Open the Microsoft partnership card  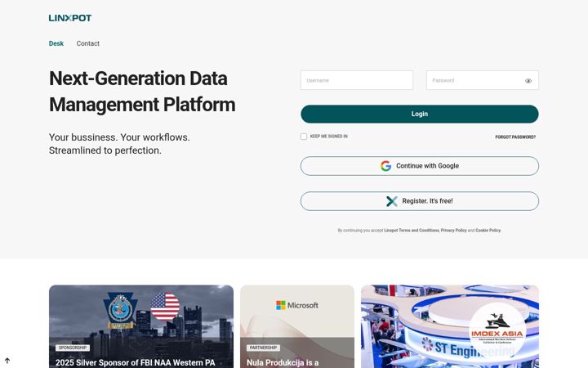[x=297, y=326]
